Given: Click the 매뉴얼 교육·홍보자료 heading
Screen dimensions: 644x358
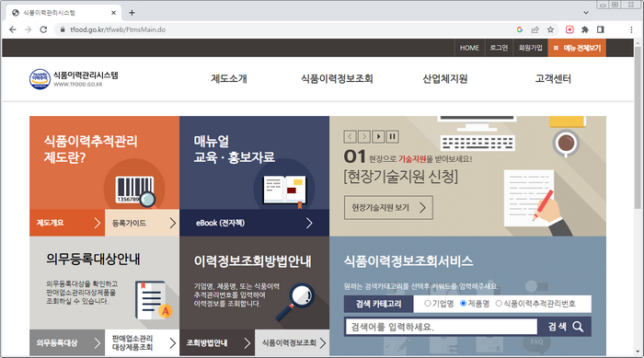Looking at the screenshot, I should pos(234,149).
